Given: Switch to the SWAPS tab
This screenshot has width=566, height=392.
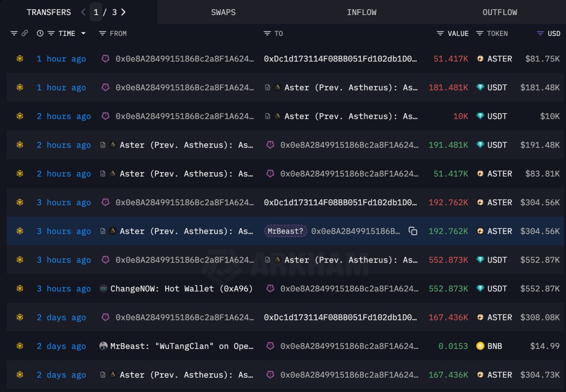Looking at the screenshot, I should pyautogui.click(x=223, y=12).
